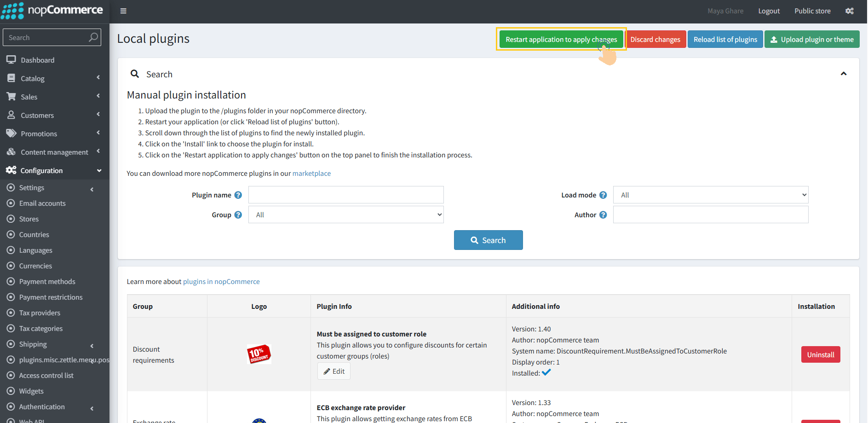Click the Group help question icon

coord(238,215)
